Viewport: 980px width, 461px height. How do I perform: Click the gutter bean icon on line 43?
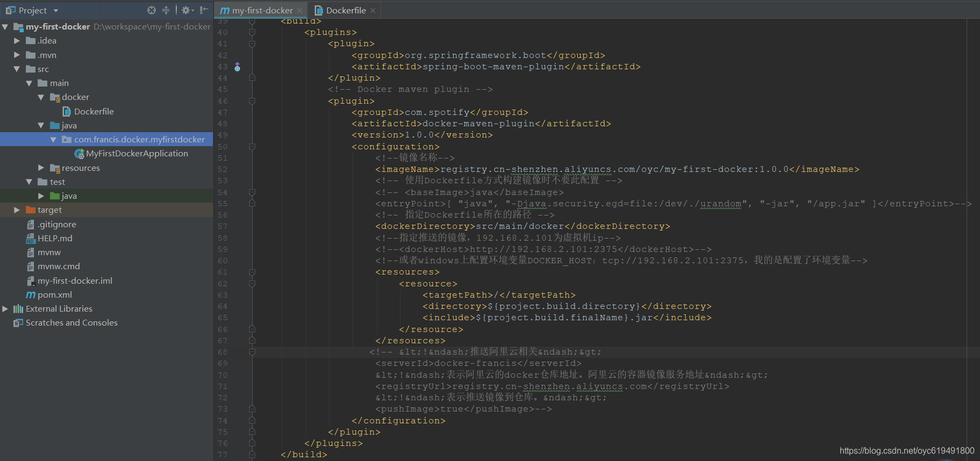(x=237, y=67)
